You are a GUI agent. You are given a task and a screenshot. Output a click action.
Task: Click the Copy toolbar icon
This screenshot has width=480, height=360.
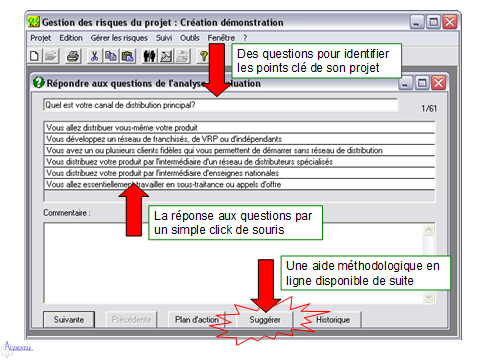point(111,56)
